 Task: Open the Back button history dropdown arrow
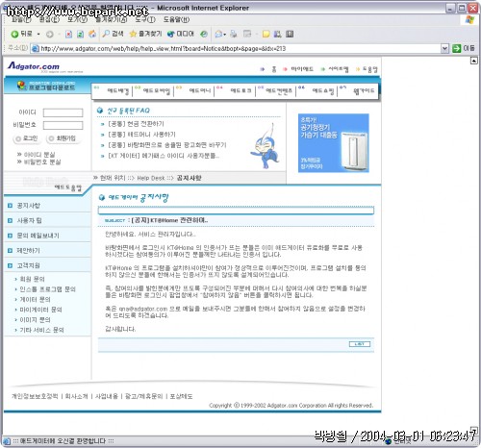38,34
